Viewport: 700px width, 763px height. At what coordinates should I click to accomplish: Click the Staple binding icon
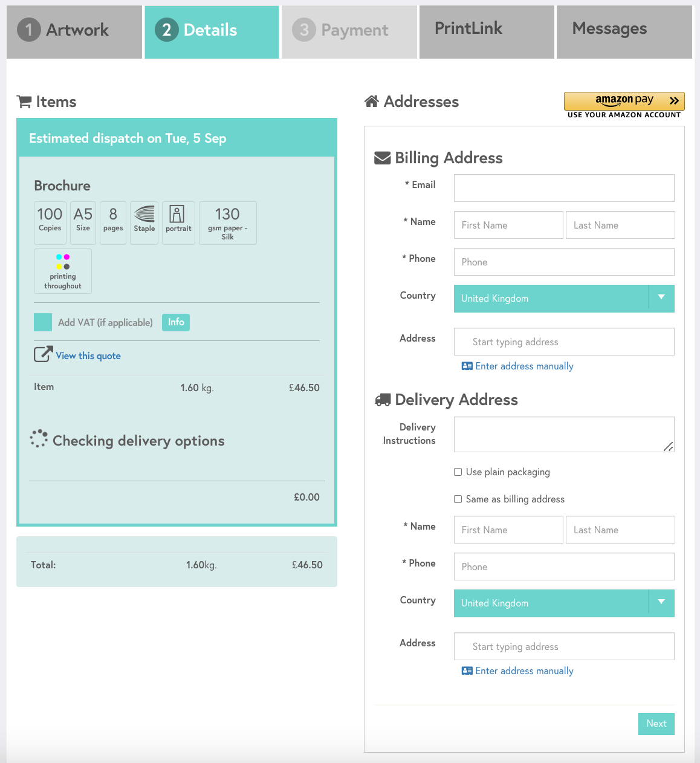click(x=144, y=215)
